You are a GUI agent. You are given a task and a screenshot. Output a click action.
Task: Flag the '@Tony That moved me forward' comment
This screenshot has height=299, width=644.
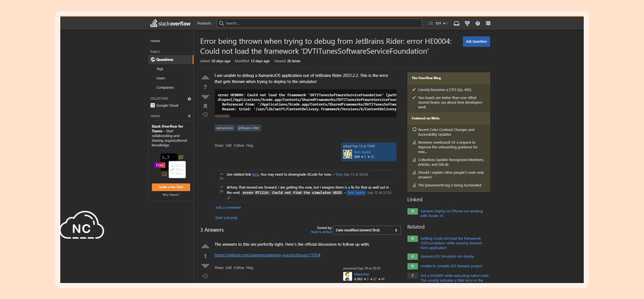click(x=222, y=191)
